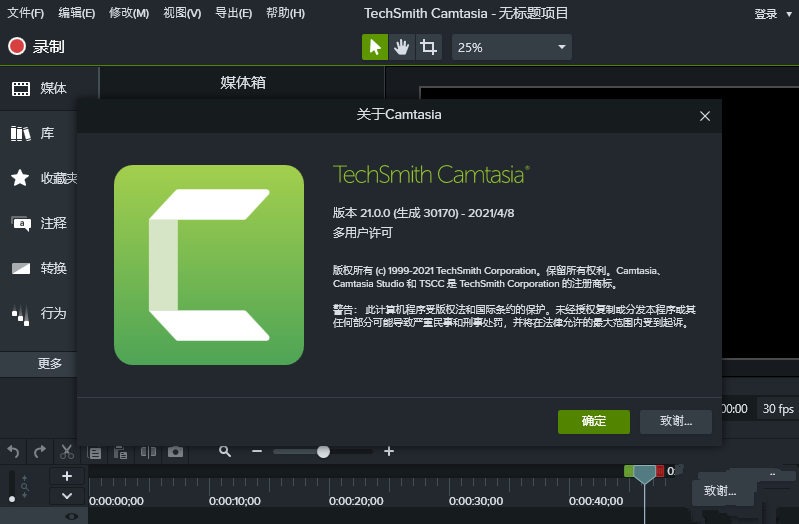Select the arrow Edit mode tool
Viewport: 799px width, 524px height.
[x=375, y=47]
